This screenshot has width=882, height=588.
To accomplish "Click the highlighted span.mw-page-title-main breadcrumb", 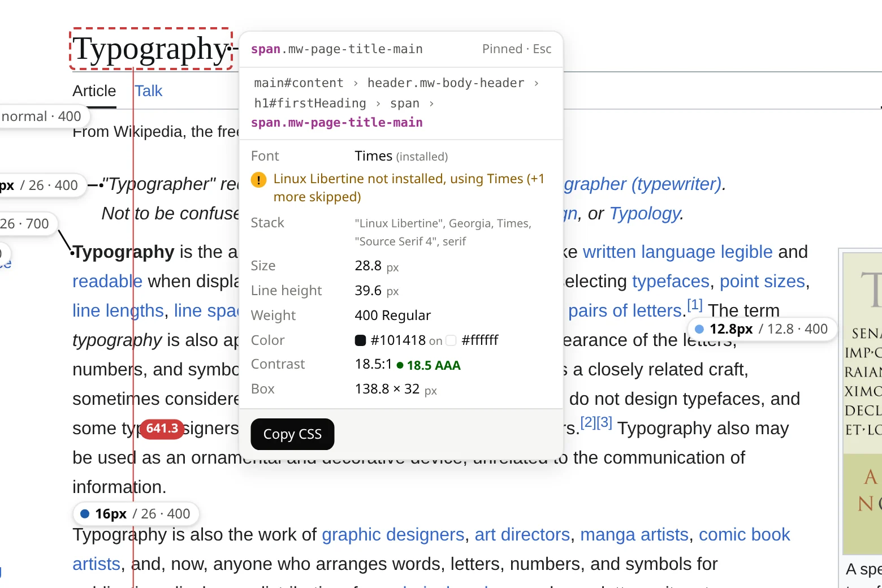I will coord(337,123).
